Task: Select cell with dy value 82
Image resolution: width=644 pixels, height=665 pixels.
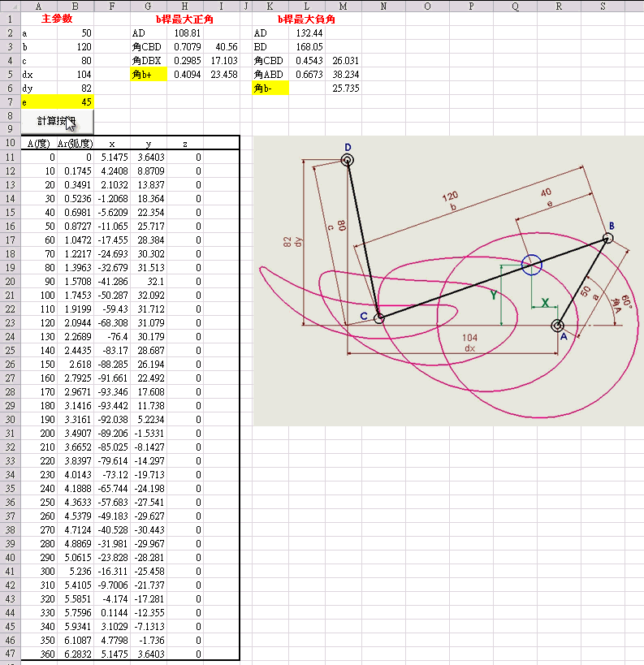Action: [75, 89]
